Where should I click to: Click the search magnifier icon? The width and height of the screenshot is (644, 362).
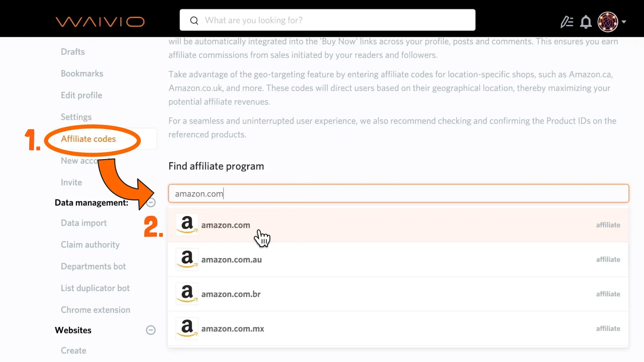pos(194,20)
